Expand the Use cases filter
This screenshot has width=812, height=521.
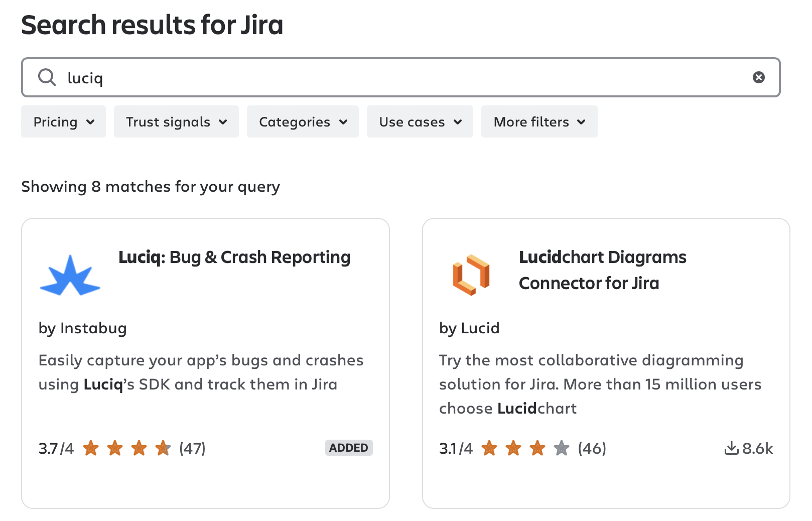(420, 121)
